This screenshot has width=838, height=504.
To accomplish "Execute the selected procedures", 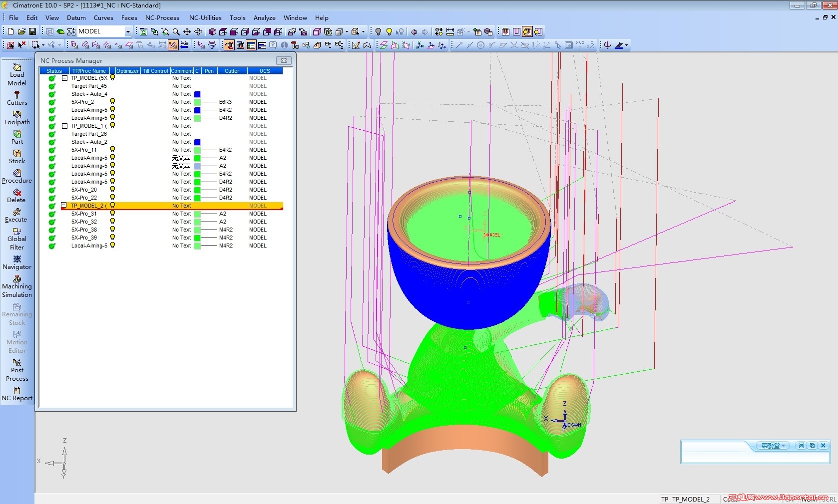I will click(17, 215).
